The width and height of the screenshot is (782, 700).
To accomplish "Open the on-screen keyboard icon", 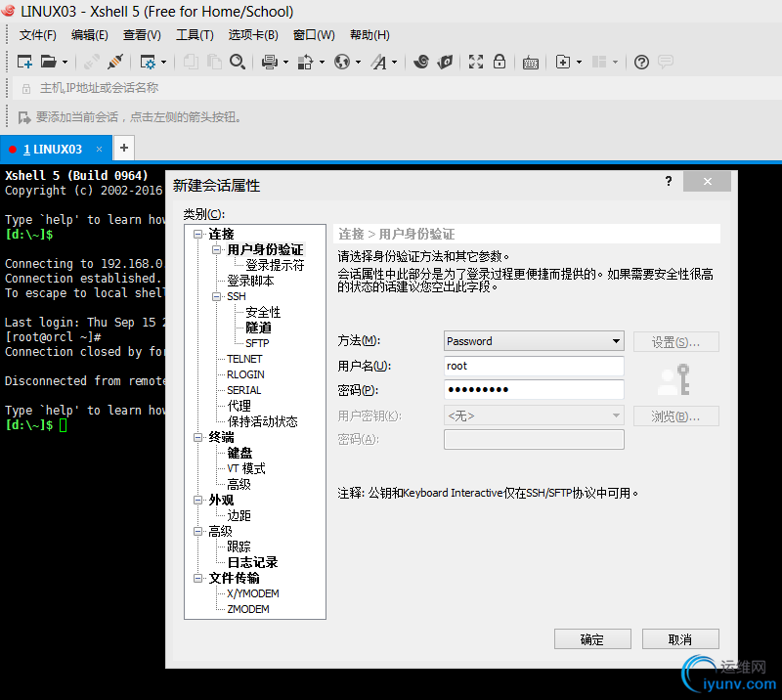I will 531,63.
